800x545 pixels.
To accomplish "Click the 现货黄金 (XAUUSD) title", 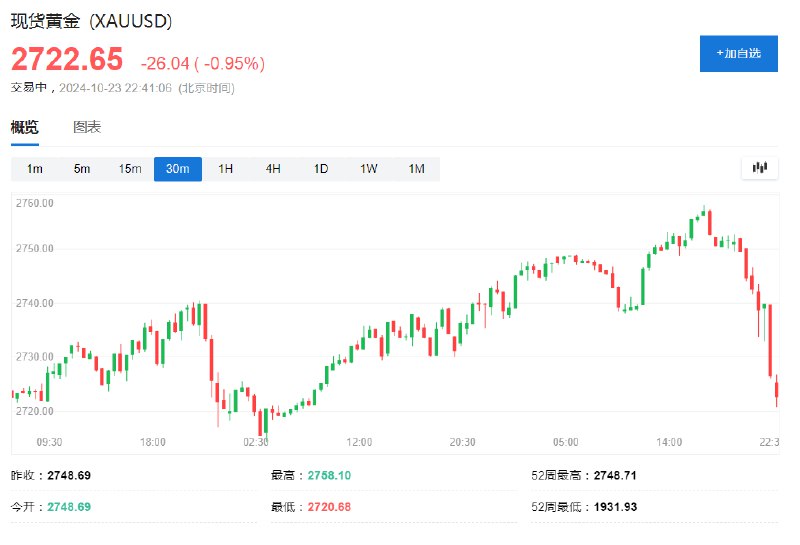I will [91, 21].
